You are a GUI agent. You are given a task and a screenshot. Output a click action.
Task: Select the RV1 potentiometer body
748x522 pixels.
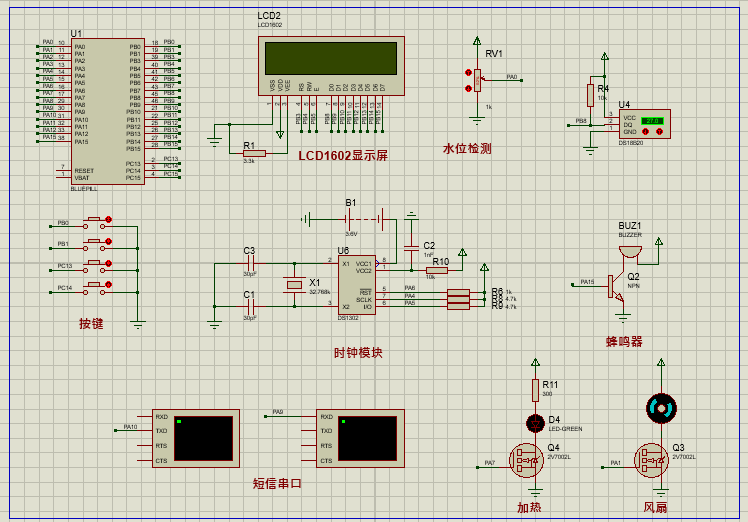pyautogui.click(x=478, y=80)
